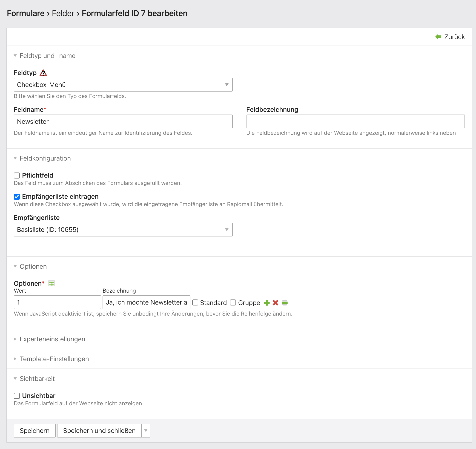
Task: Add option row with green plus icon
Action: click(267, 303)
